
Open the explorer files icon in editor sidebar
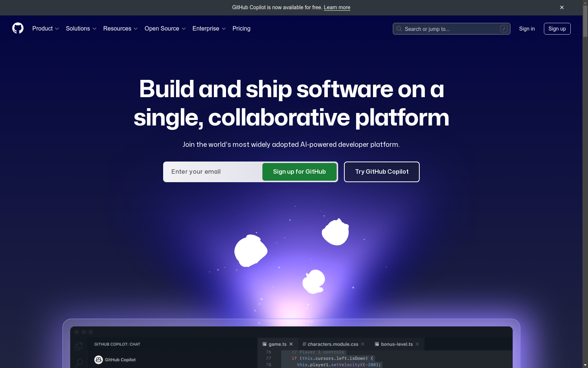pos(78,346)
